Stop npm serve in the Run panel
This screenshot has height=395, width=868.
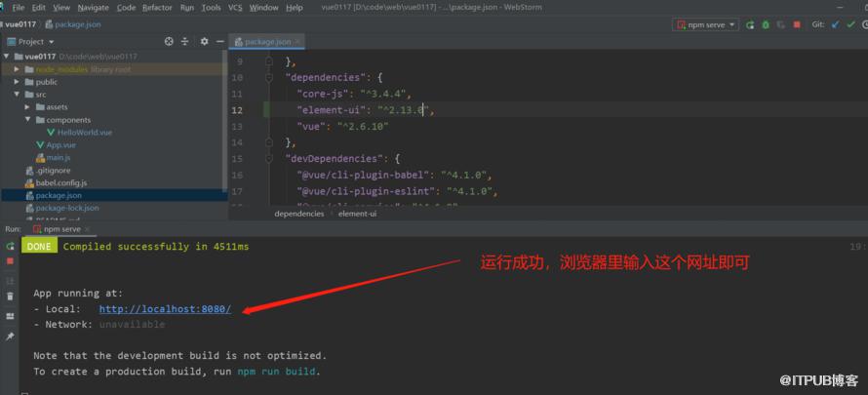[x=10, y=260]
